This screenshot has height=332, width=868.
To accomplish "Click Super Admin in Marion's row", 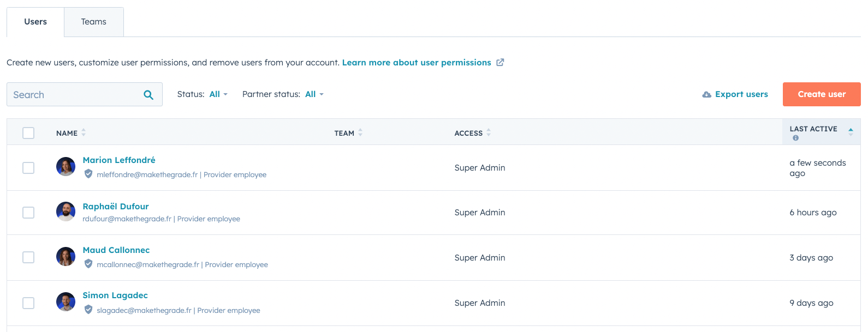I will [480, 168].
